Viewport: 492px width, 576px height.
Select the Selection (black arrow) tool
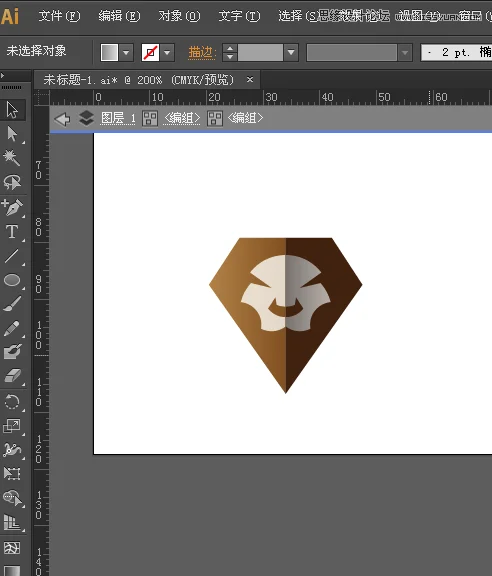[12, 110]
